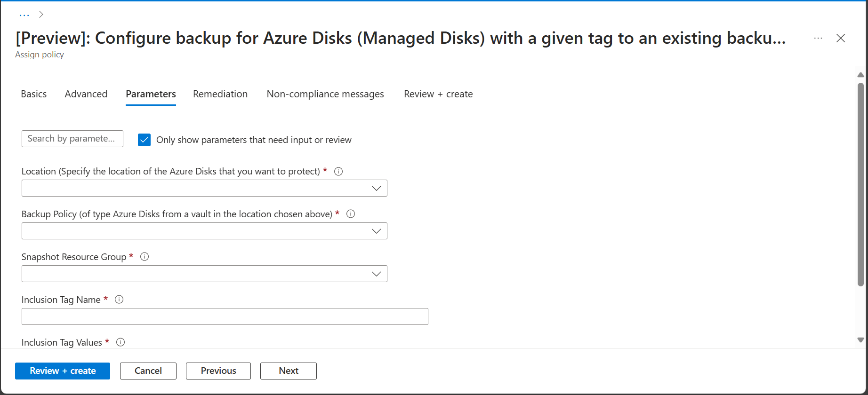Screen dimensions: 868x395
Task: Expand Snapshot Resource Group dropdown
Action: (x=204, y=274)
